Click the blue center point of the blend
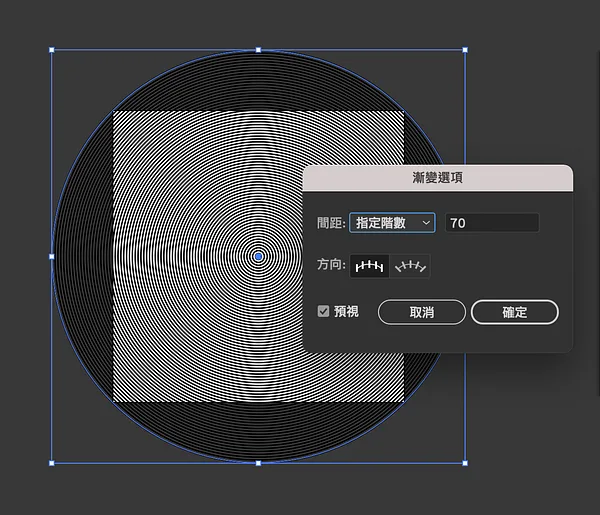Screen dimensions: 600x515 click(x=258, y=256)
